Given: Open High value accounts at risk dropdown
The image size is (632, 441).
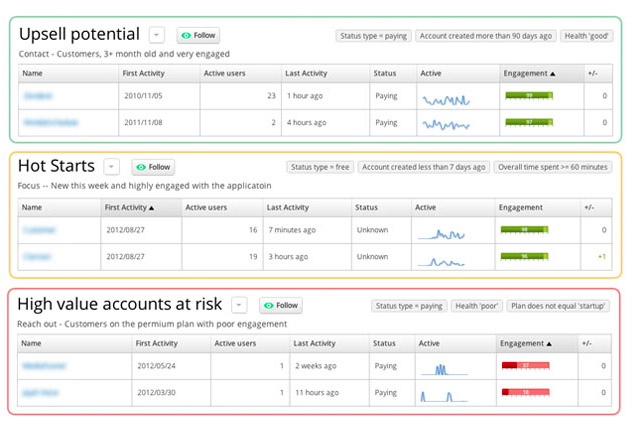Looking at the screenshot, I should point(239,305).
